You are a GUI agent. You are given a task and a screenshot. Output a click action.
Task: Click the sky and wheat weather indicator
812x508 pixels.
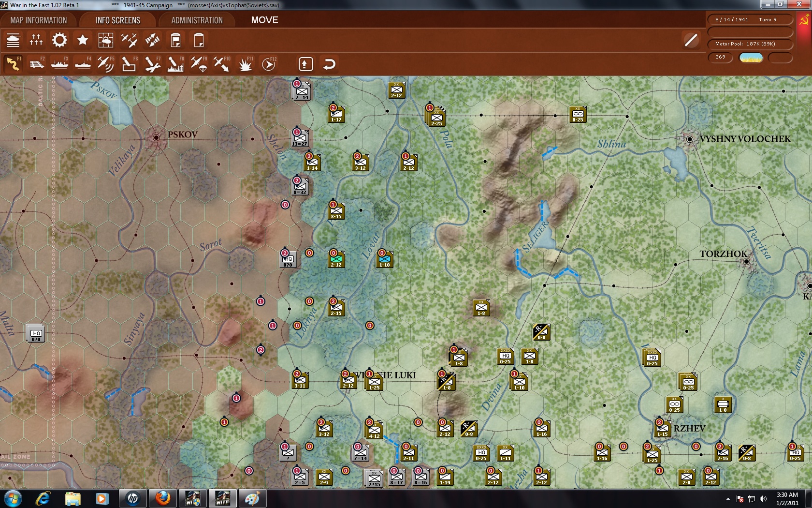tap(751, 58)
